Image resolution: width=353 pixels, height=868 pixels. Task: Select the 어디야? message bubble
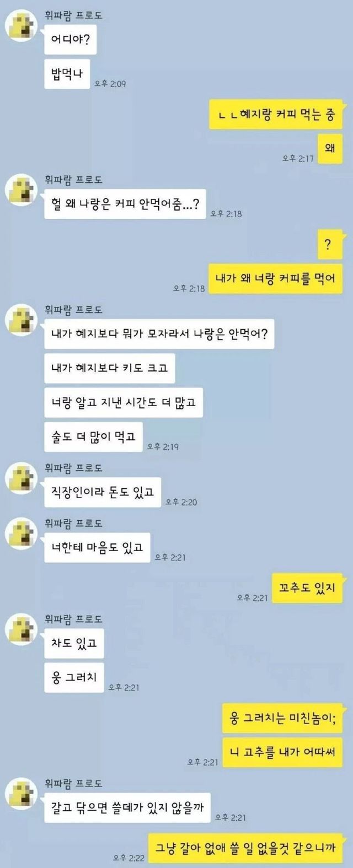[x=71, y=40]
